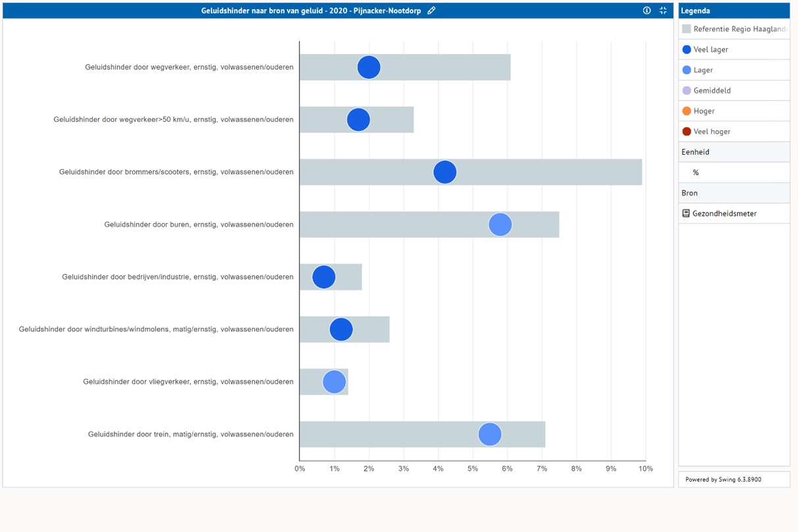Viewport: 798px width, 532px height.
Task: Toggle the 'Gemiddeld' legend entry
Action: (x=711, y=91)
